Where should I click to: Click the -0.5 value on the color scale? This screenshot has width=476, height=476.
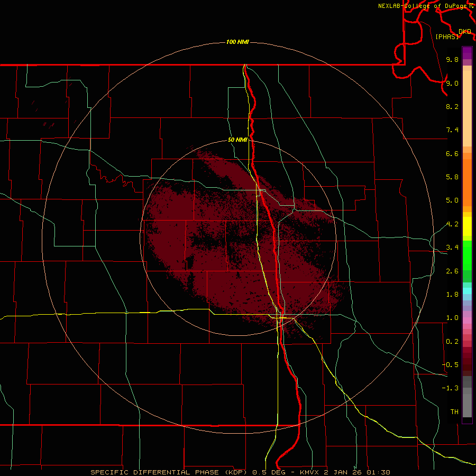coord(450,365)
